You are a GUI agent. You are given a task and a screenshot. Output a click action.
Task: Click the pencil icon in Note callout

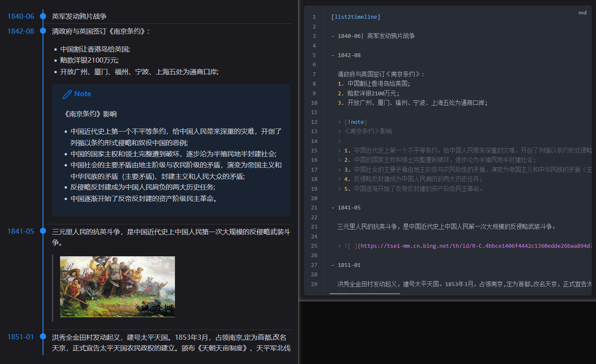tap(67, 94)
